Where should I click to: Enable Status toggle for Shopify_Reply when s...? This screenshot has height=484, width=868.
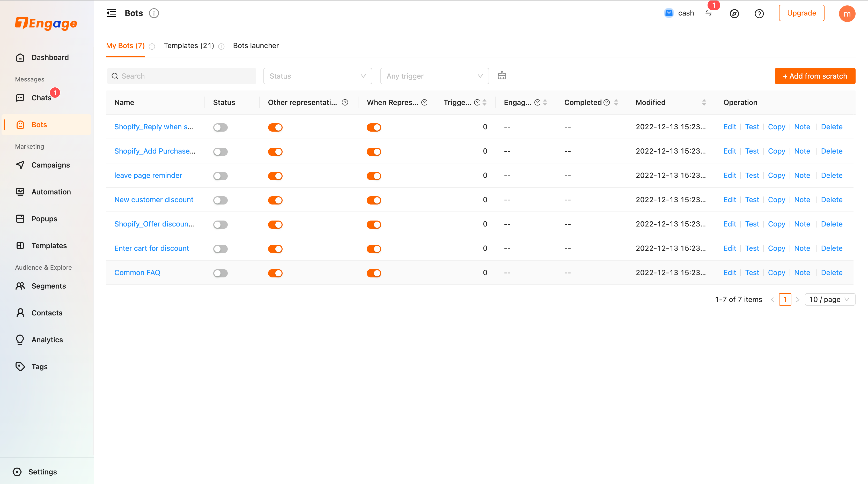tap(220, 127)
